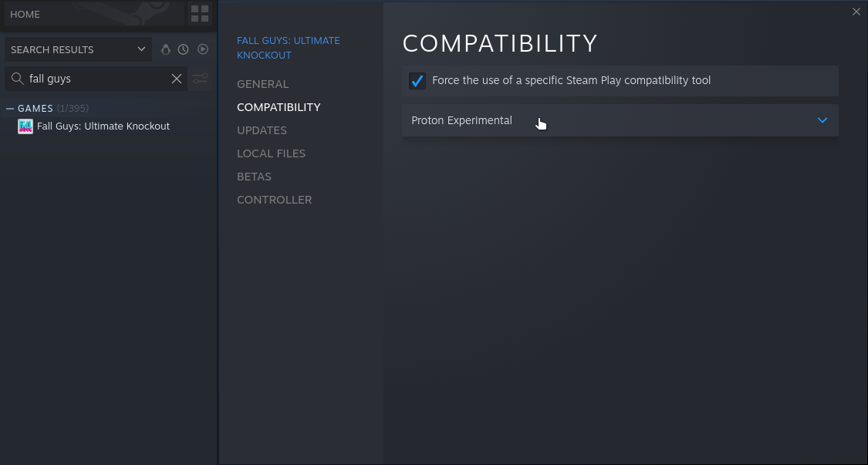The image size is (868, 465).
Task: Click the ready-to-play filter icon
Action: pyautogui.click(x=203, y=49)
